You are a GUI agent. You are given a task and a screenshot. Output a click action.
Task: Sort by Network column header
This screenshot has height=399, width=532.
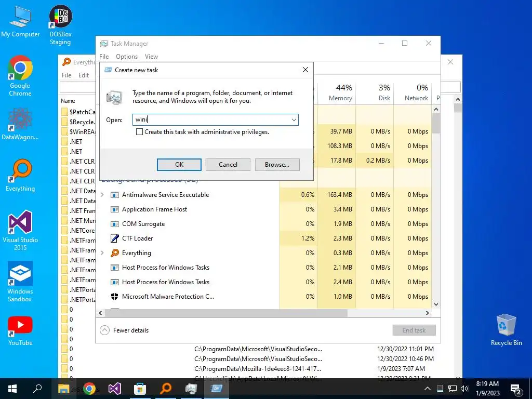413,92
